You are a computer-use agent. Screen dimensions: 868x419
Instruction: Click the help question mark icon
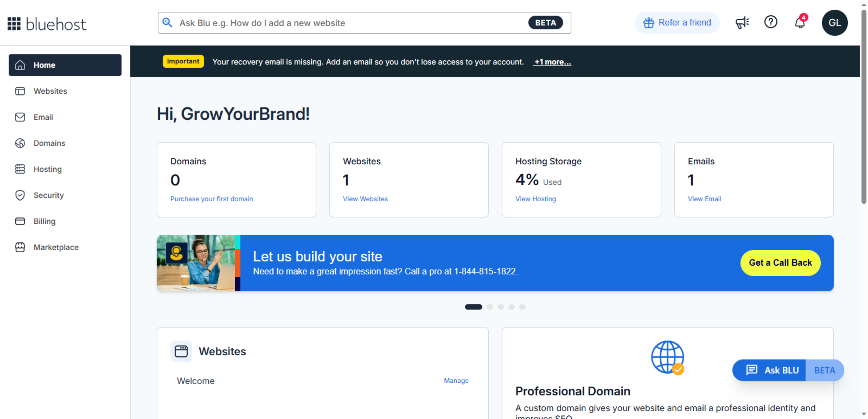coord(771,22)
